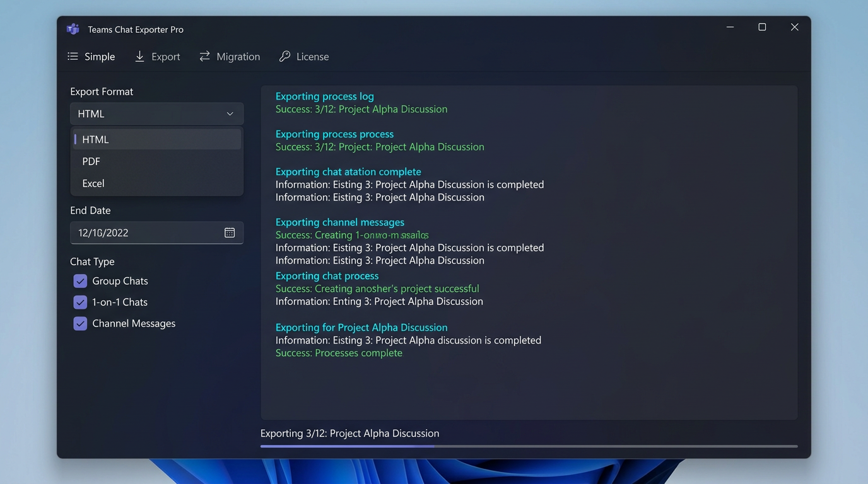Open the Migration tab
Viewport: 868px width, 484px height.
click(230, 57)
